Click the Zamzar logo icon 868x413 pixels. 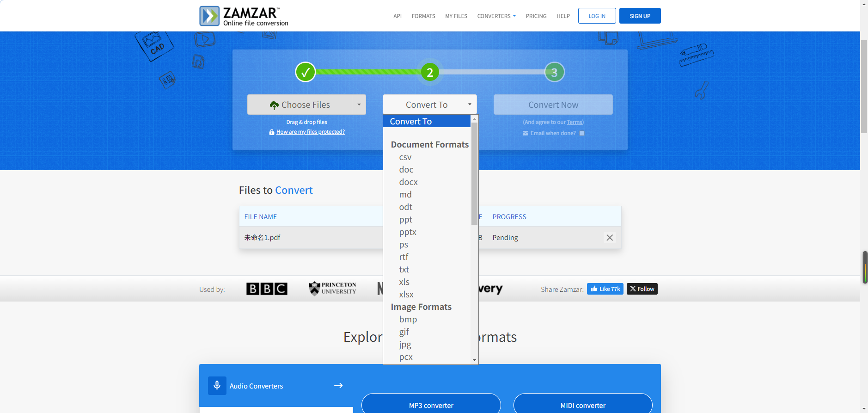coord(209,16)
